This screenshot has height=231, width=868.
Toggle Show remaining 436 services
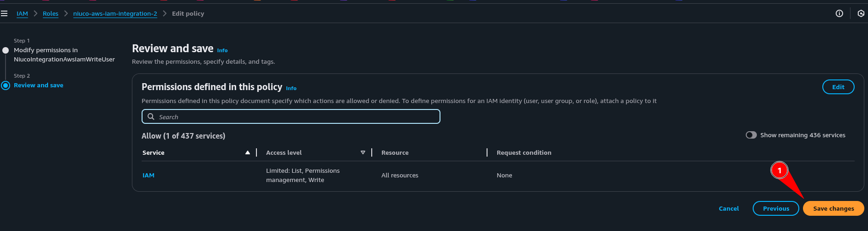click(751, 135)
